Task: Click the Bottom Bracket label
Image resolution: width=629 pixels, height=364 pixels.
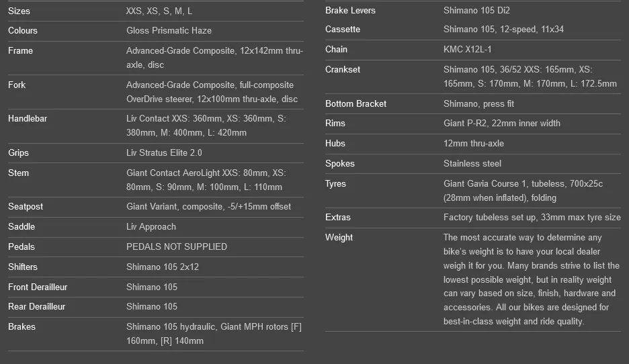Action: coord(355,104)
